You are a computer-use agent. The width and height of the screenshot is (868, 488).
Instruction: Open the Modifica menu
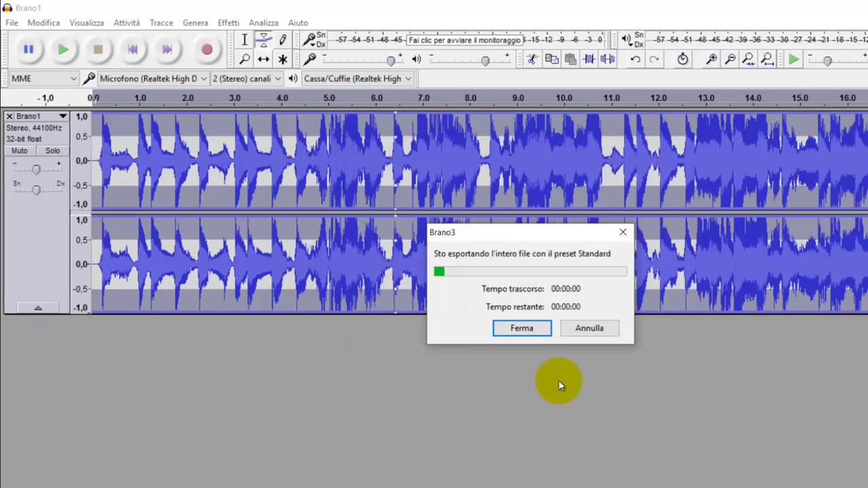[43, 22]
